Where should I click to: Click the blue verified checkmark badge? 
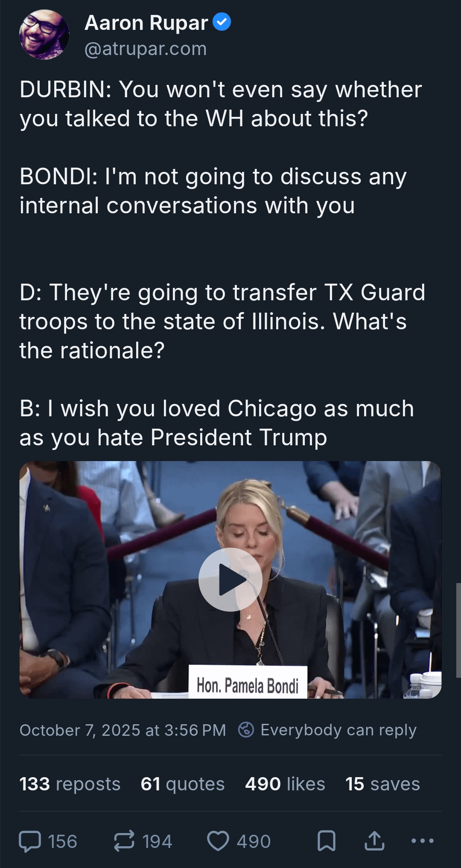click(x=222, y=22)
